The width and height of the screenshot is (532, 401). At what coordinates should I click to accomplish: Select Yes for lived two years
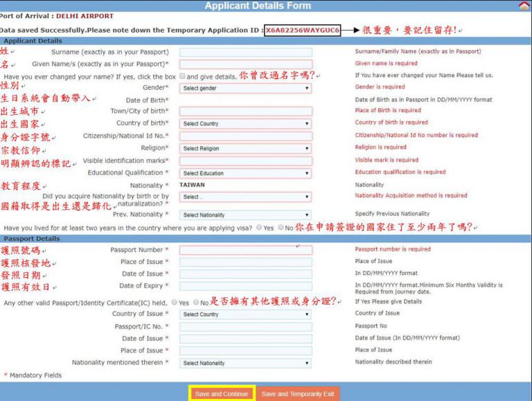pos(259,227)
